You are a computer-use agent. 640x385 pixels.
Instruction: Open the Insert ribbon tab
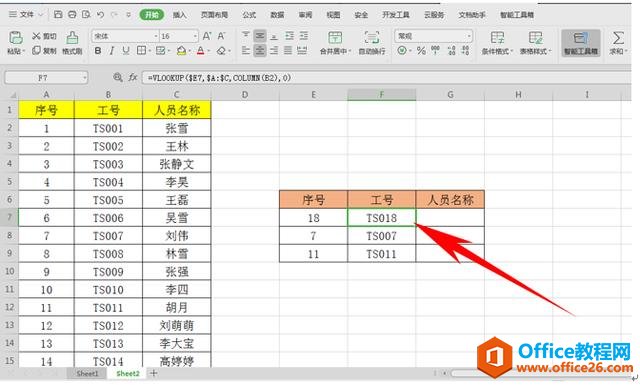179,15
